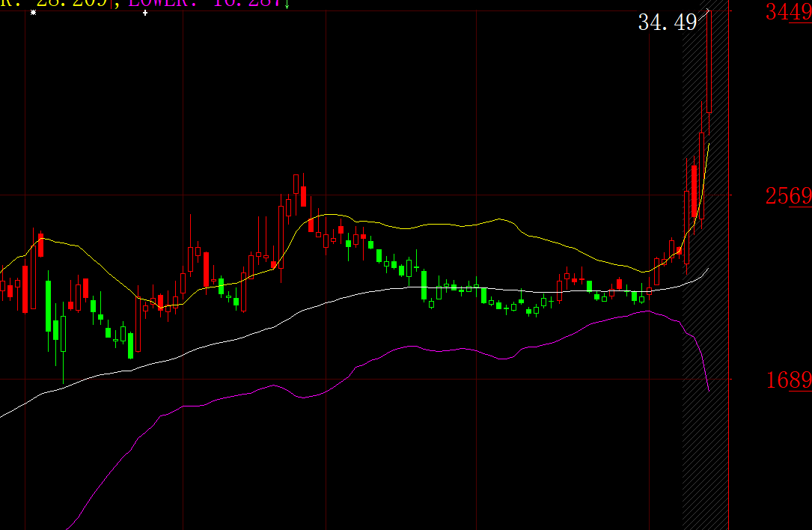The height and width of the screenshot is (530, 812).
Task: Click the 3449 price axis label
Action: click(788, 12)
